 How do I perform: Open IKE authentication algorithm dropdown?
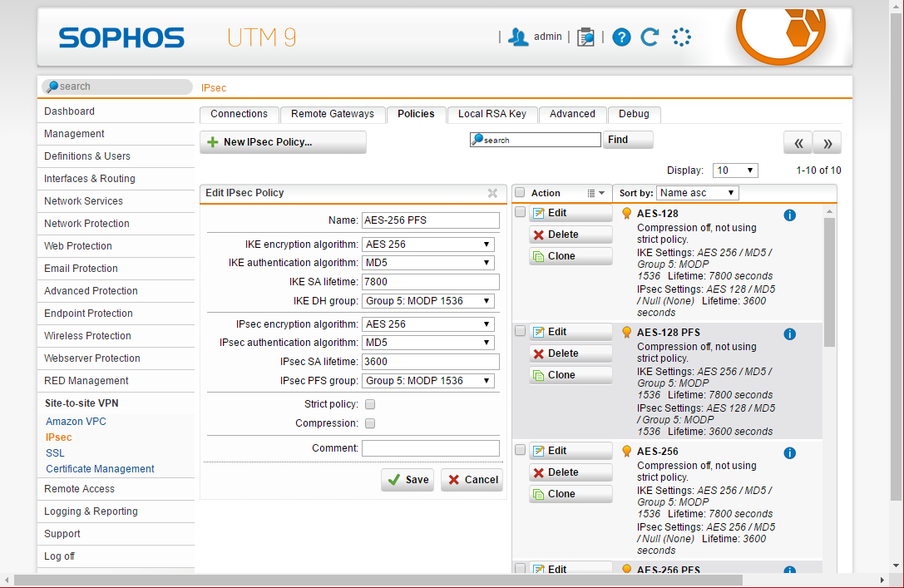point(427,263)
